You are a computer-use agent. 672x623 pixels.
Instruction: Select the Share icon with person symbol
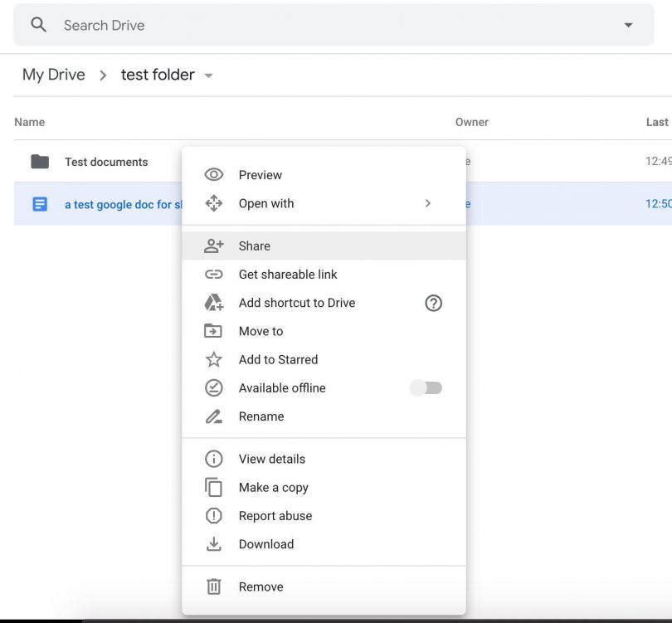(214, 246)
